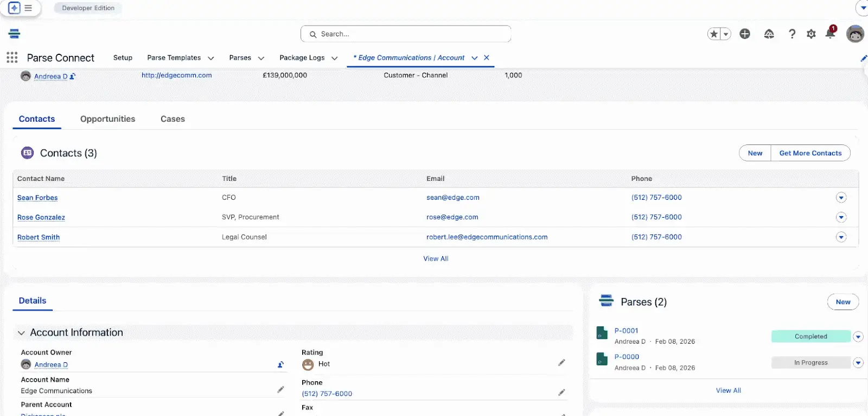Switch to the Cases tab
868x416 pixels.
point(173,119)
